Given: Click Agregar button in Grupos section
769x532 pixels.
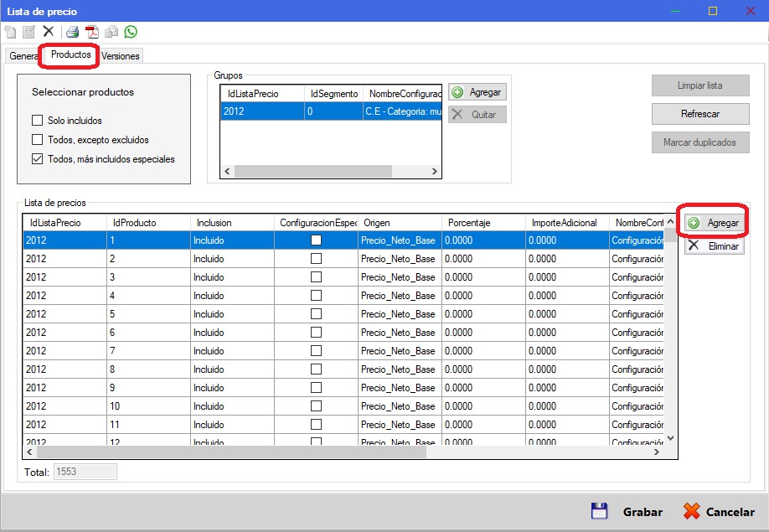Looking at the screenshot, I should click(477, 92).
